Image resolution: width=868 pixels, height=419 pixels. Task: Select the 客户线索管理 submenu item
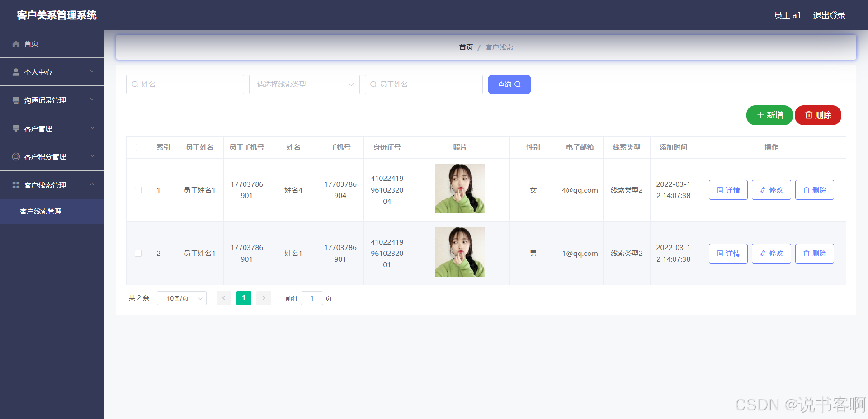point(52,212)
